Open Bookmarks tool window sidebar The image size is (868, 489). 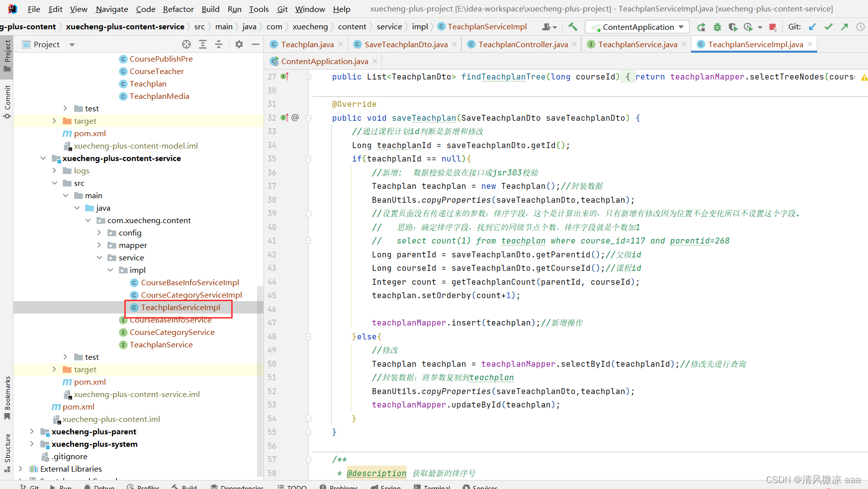point(7,398)
